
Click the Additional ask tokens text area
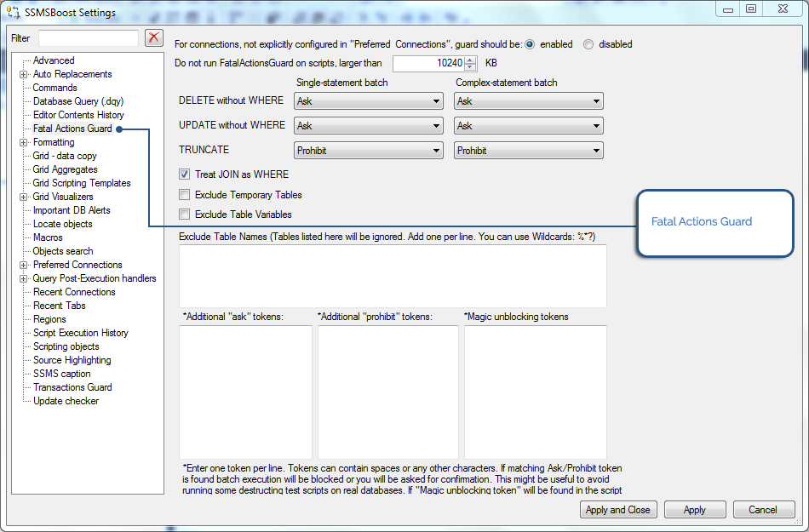pyautogui.click(x=245, y=392)
